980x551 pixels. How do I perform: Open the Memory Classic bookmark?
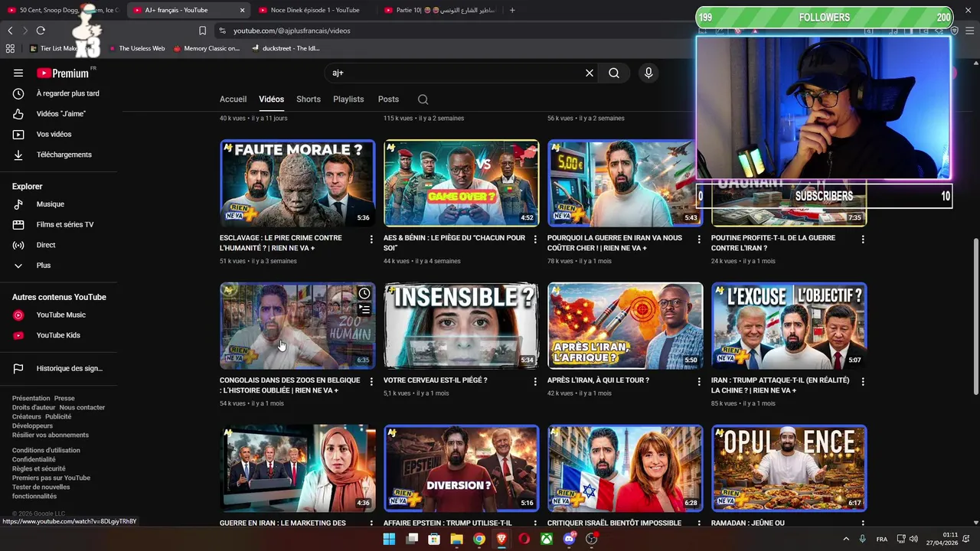(206, 48)
